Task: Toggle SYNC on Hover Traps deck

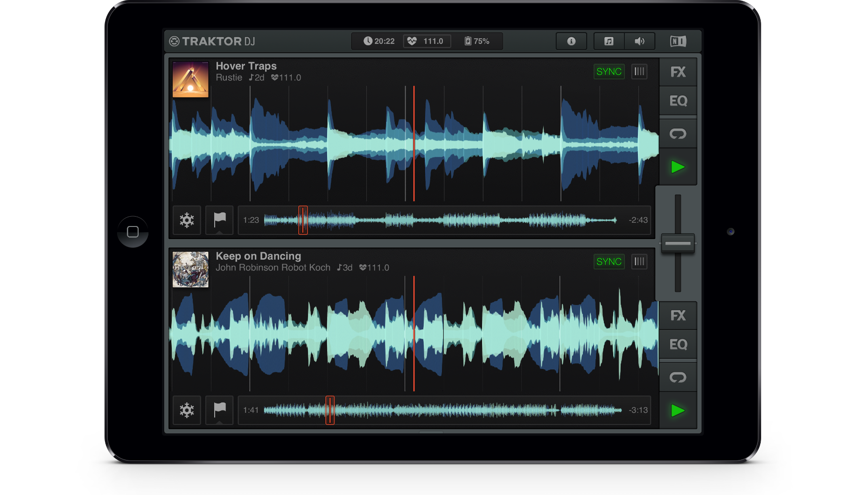Action: [609, 71]
